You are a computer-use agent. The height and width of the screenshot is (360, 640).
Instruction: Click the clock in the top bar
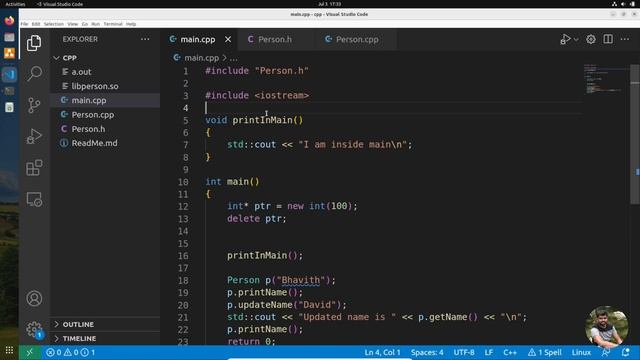(x=329, y=4)
